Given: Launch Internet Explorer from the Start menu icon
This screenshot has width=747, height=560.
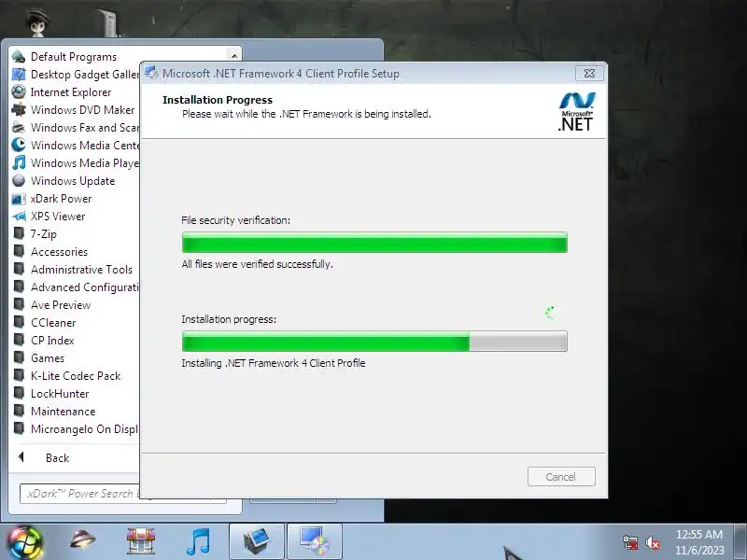Looking at the screenshot, I should 19,91.
